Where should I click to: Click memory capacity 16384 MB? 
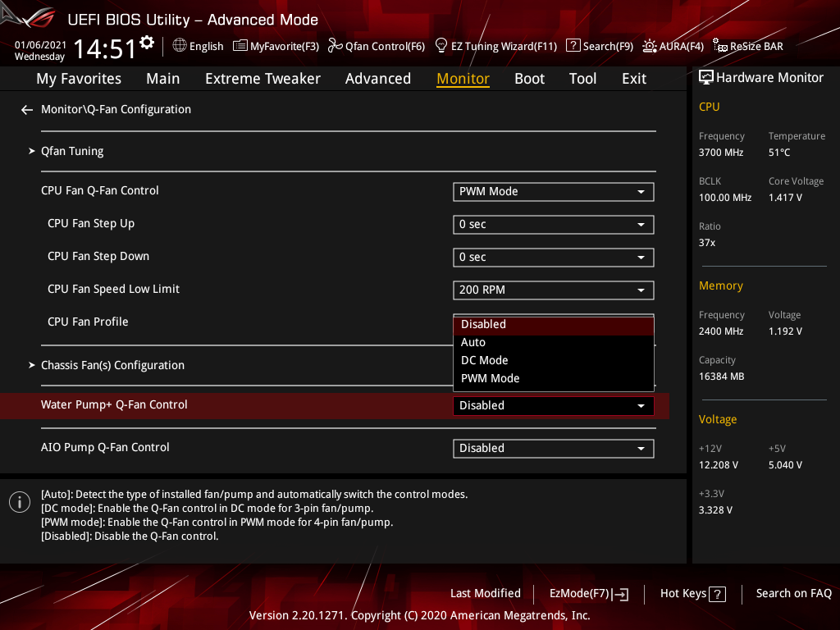coord(721,377)
